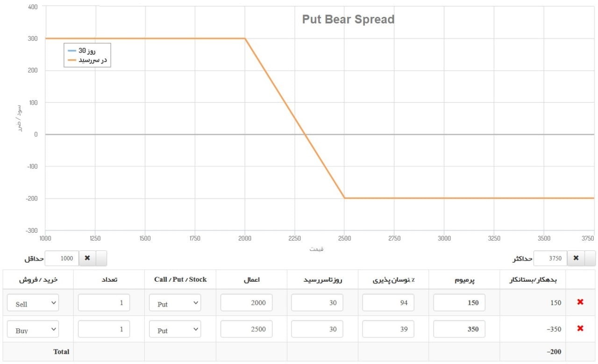Open the Buy buy/sell dropdown
Viewport: 598px width, 364px height.
click(33, 329)
